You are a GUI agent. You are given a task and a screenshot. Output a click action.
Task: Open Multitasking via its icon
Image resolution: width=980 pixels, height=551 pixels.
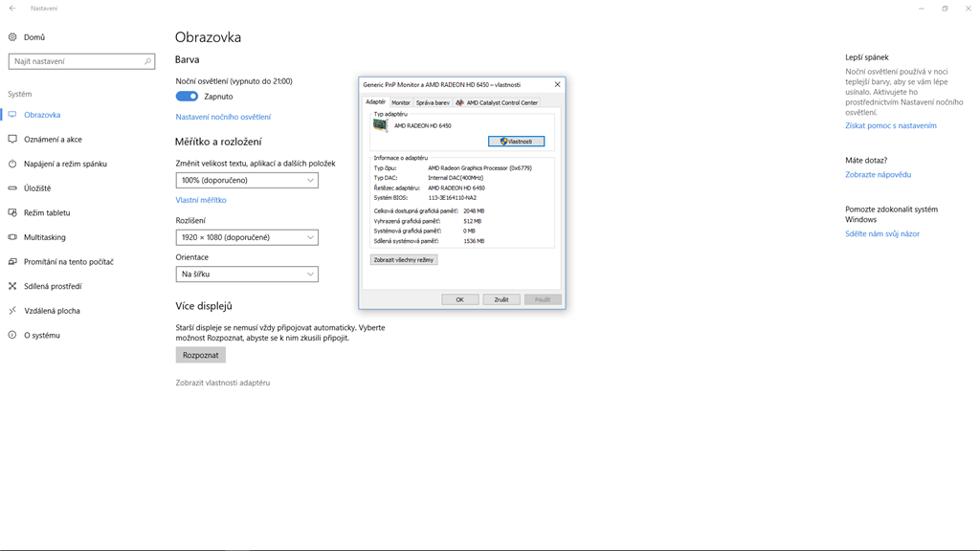[12, 237]
